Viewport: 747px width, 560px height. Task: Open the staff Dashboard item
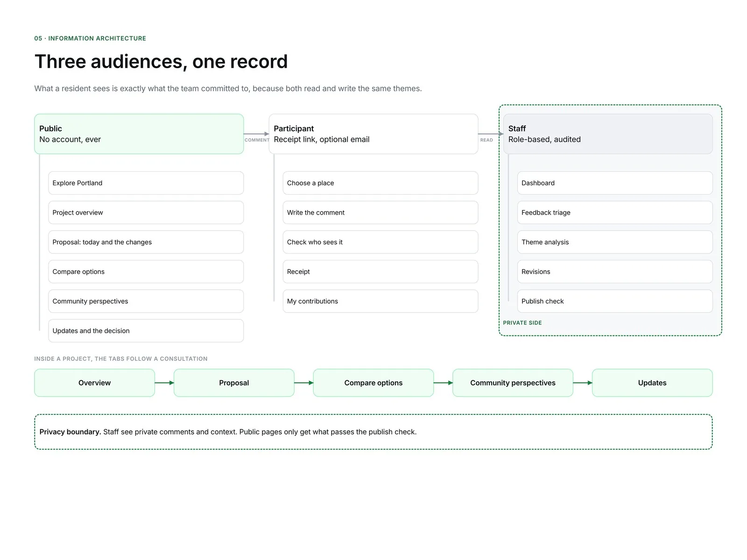pos(615,183)
